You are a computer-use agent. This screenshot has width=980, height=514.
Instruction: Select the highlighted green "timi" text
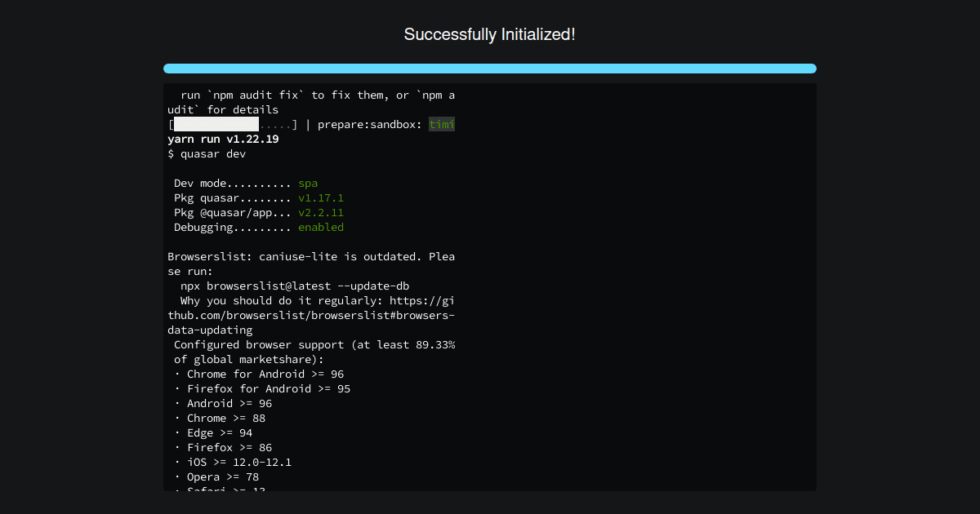pos(442,124)
